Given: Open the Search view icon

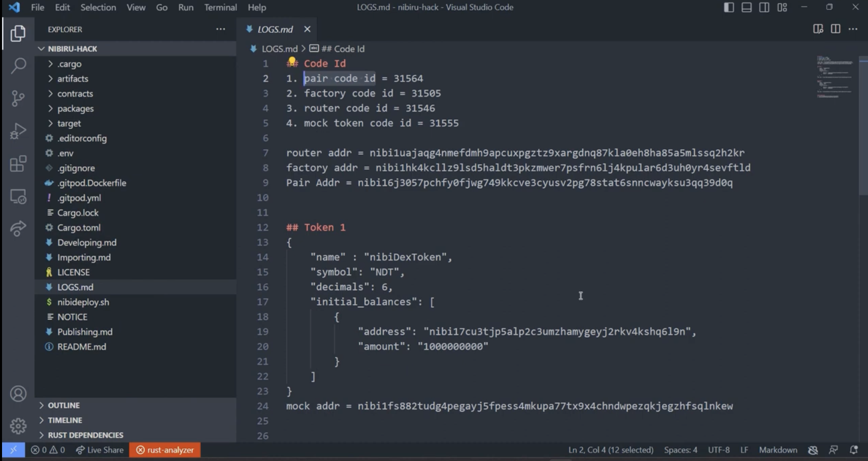Looking at the screenshot, I should (18, 65).
